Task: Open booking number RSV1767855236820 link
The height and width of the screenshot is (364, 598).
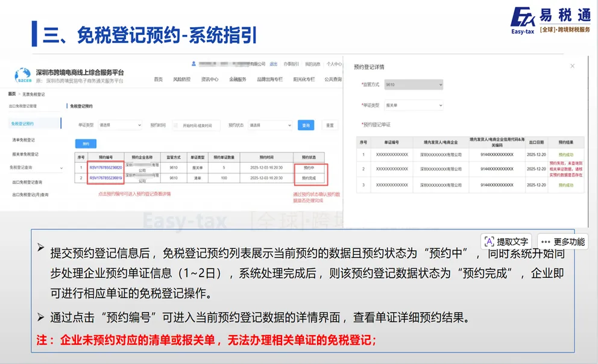Action: coord(105,168)
